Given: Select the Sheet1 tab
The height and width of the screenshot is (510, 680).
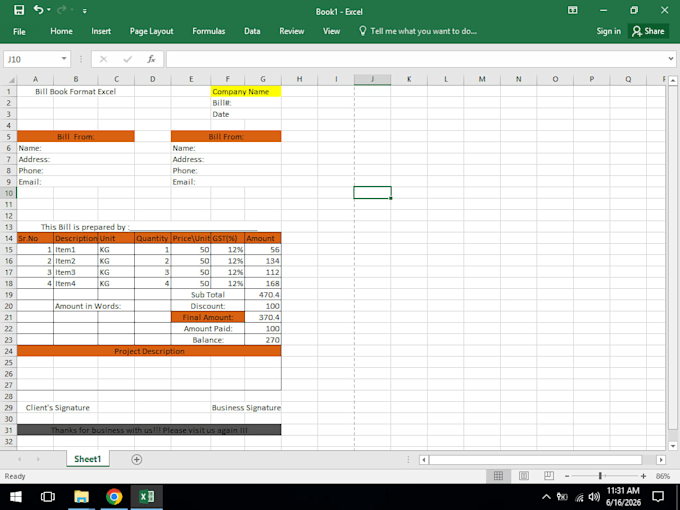Looking at the screenshot, I should 88,459.
